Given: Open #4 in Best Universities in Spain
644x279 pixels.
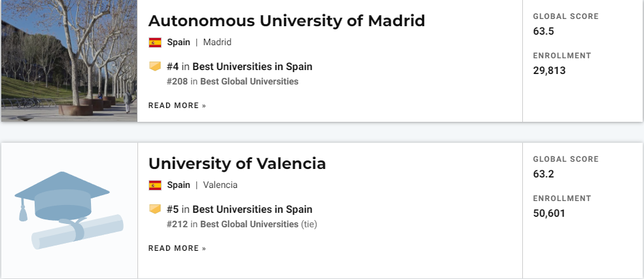Looking at the screenshot, I should click(240, 67).
